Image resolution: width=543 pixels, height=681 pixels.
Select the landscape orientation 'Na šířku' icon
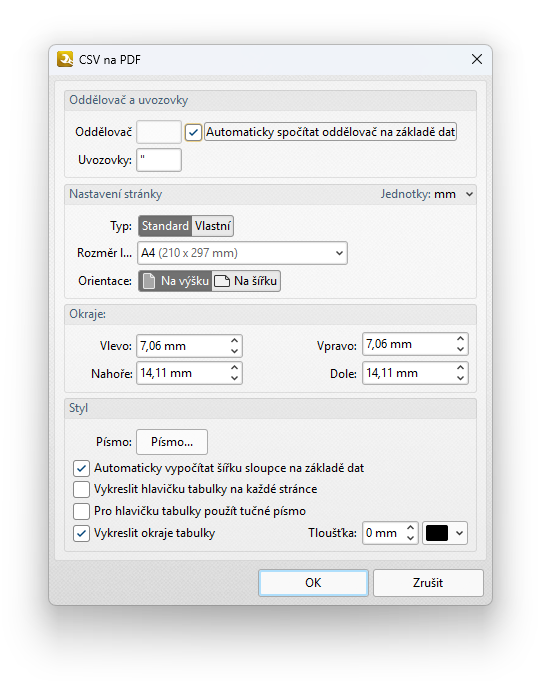[x=222, y=281]
